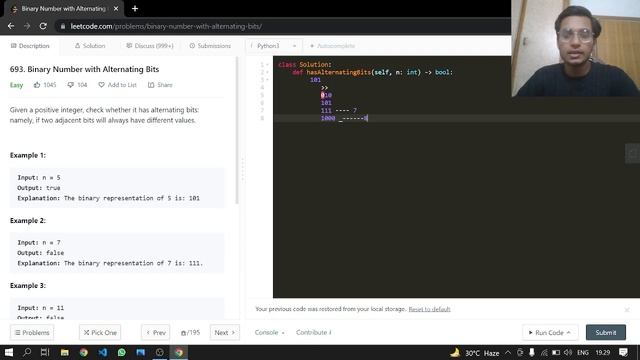This screenshot has height=360, width=640.
Task: Close the Binary Number with Alternating tab
Action: 116,9
